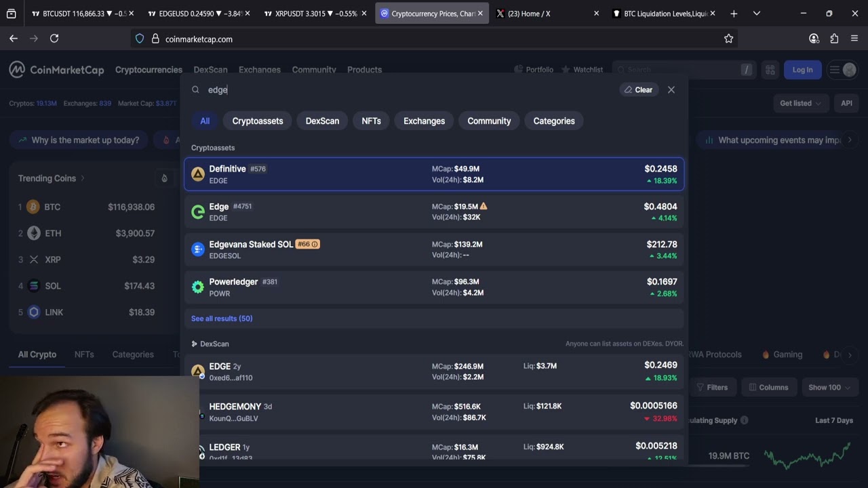This screenshot has height=488, width=868.
Task: Click the Bitcoin icon in Trending Coins
Action: tap(33, 207)
